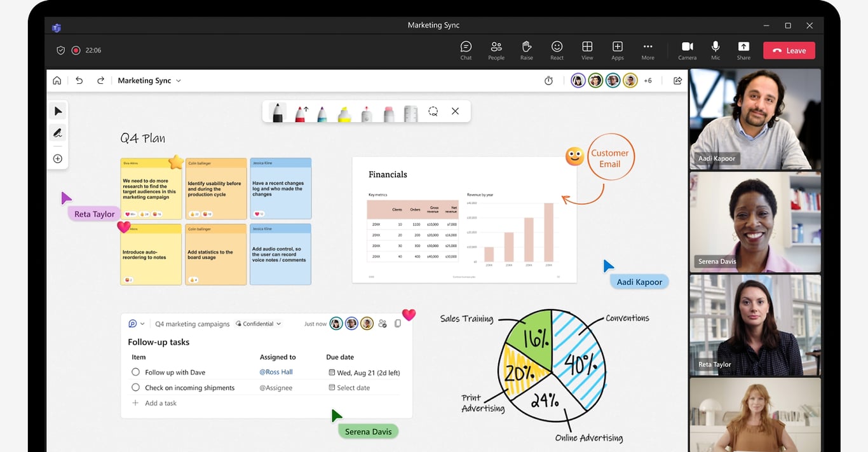The image size is (868, 452).
Task: Leave the Marketing Sync meeting
Action: point(789,51)
